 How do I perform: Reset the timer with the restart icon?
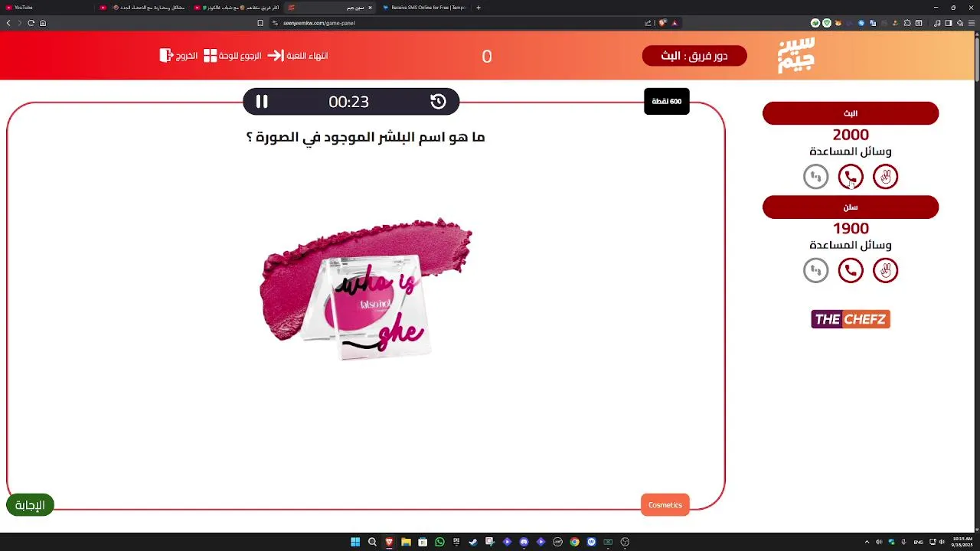(x=438, y=101)
